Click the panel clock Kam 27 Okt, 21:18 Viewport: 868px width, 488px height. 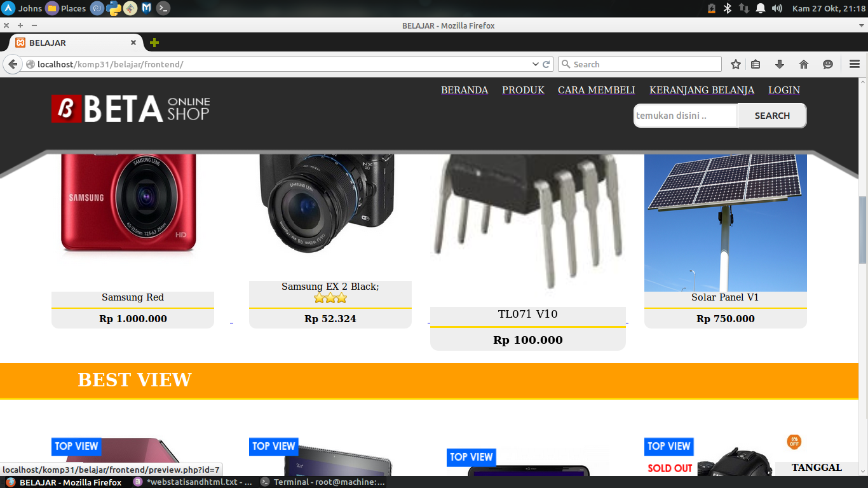pos(829,8)
